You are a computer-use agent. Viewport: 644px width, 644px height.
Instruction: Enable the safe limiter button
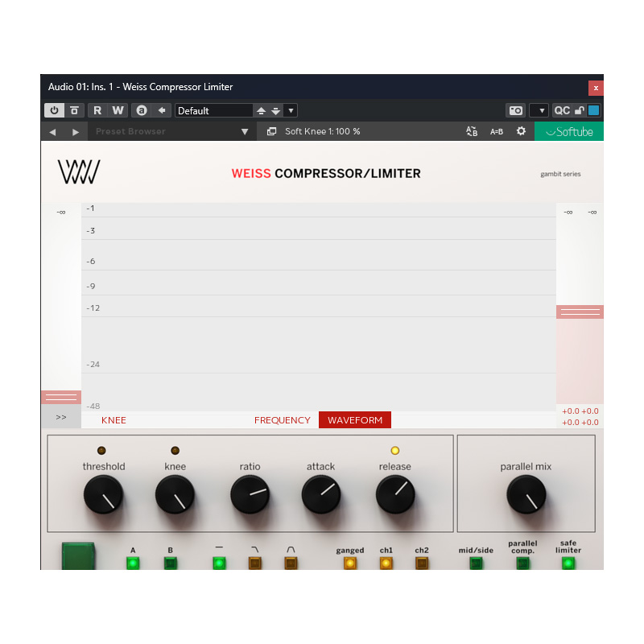(x=568, y=563)
